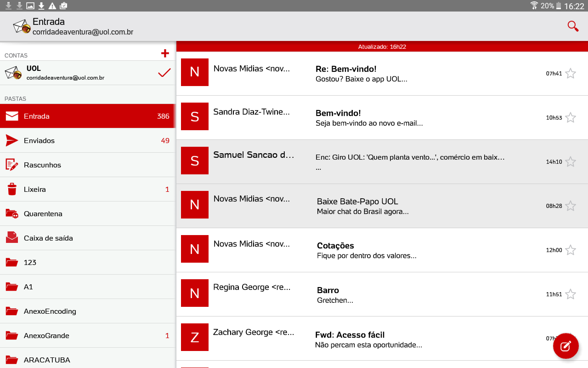Image resolution: width=588 pixels, height=368 pixels.
Task: Tap the red add account plus icon
Action: [x=165, y=53]
